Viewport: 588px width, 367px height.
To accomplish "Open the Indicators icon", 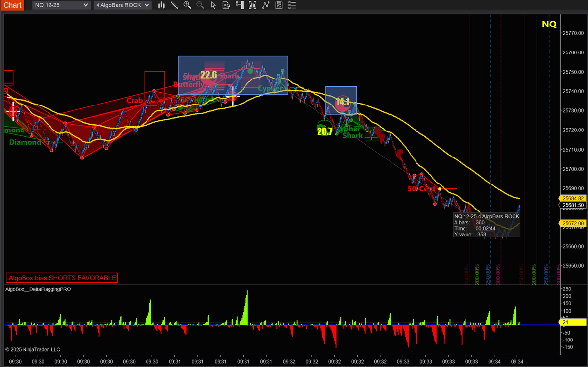I will (x=266, y=5).
